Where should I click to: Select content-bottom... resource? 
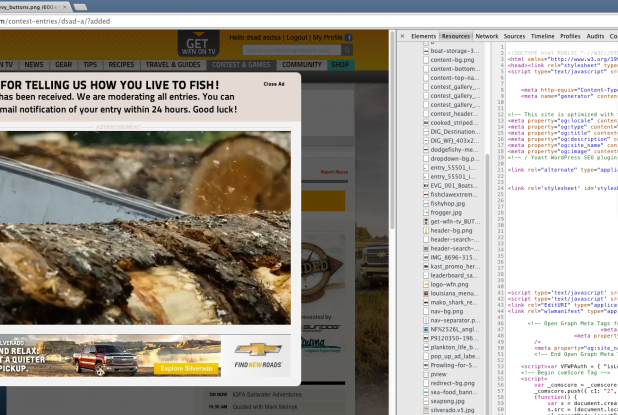point(452,69)
